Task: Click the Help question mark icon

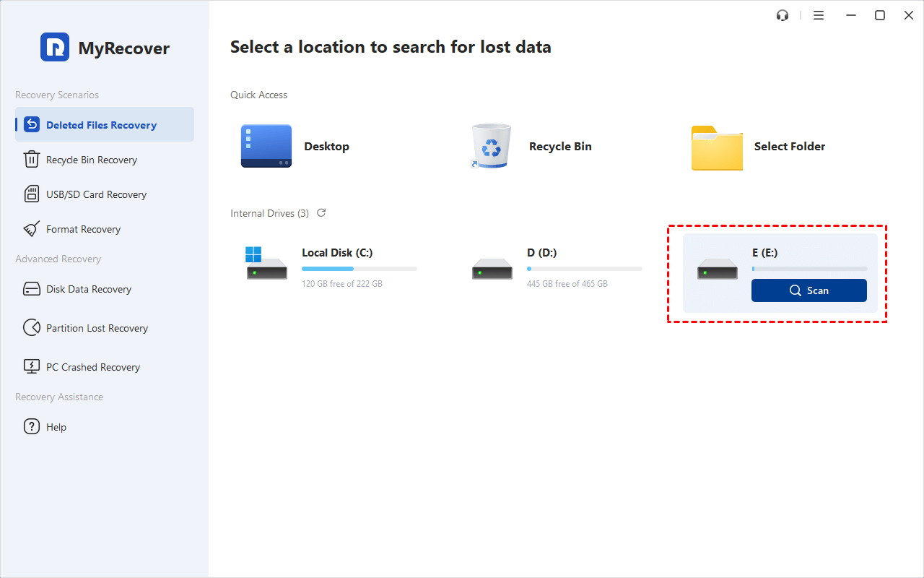Action: (x=32, y=427)
